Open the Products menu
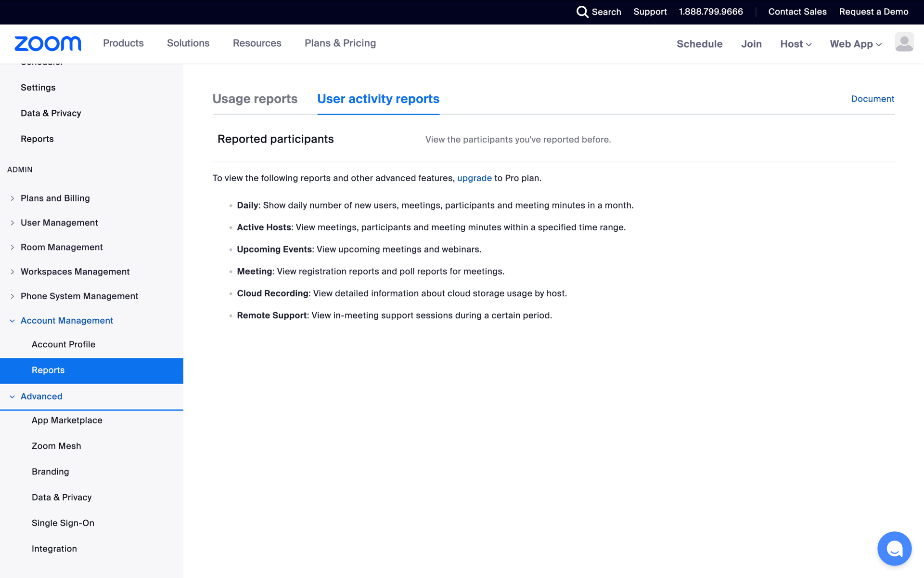The width and height of the screenshot is (924, 578). [x=123, y=43]
